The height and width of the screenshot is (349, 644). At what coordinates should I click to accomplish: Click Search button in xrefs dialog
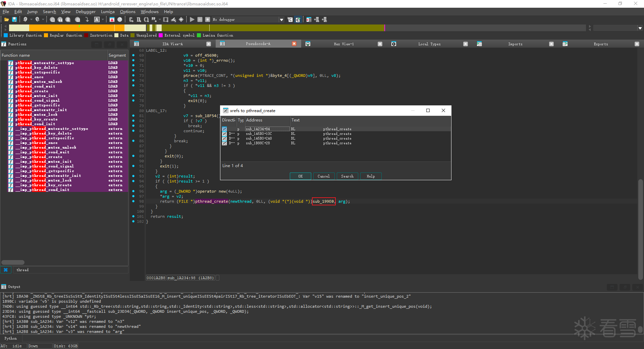[x=347, y=176]
